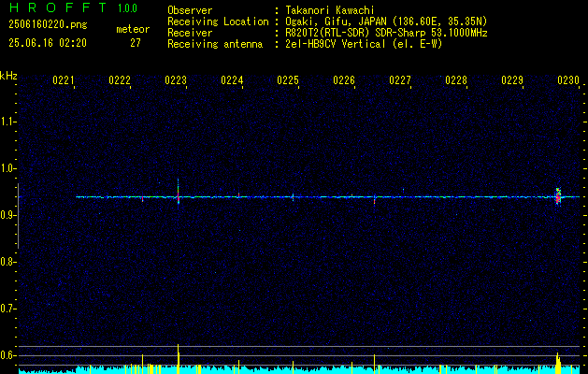Click the kHz axis unit label
This screenshot has width=588, height=374.
click(8, 76)
